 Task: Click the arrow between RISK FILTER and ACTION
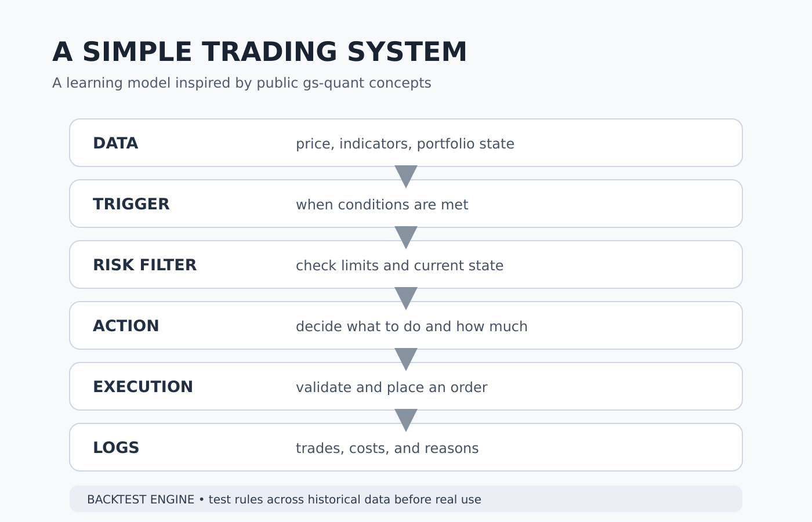coord(406,298)
